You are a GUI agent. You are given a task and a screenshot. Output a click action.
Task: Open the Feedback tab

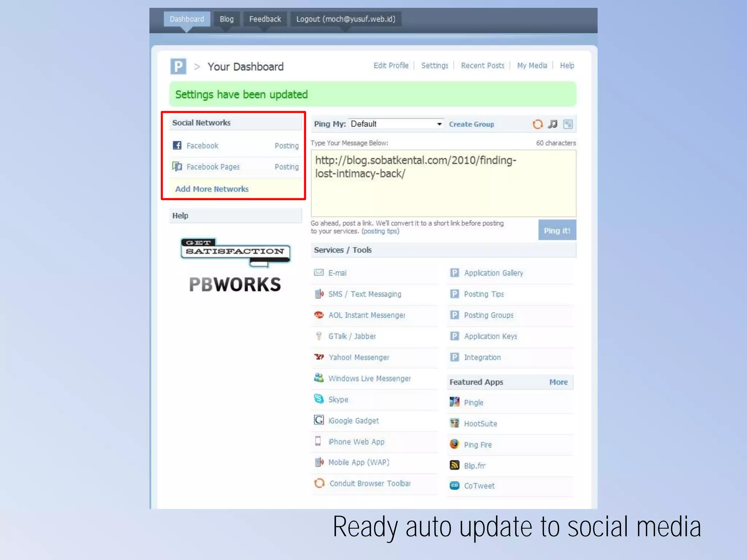265,19
